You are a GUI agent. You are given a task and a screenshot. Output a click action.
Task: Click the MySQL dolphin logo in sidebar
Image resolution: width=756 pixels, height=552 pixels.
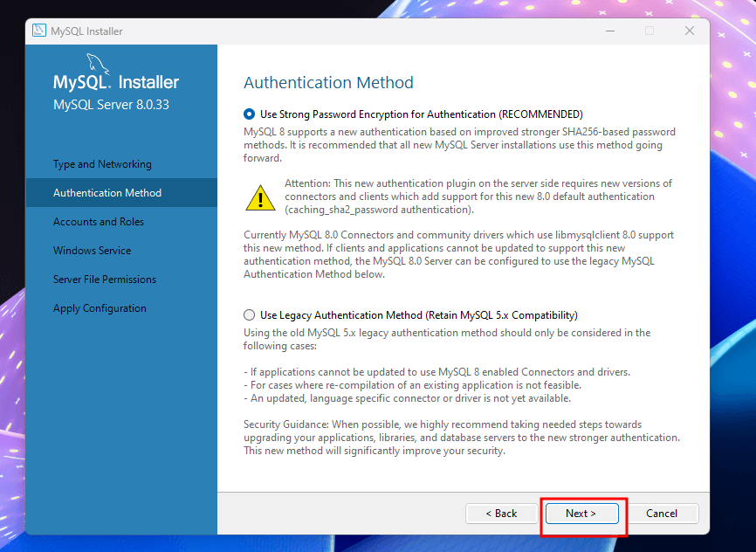coord(98,64)
